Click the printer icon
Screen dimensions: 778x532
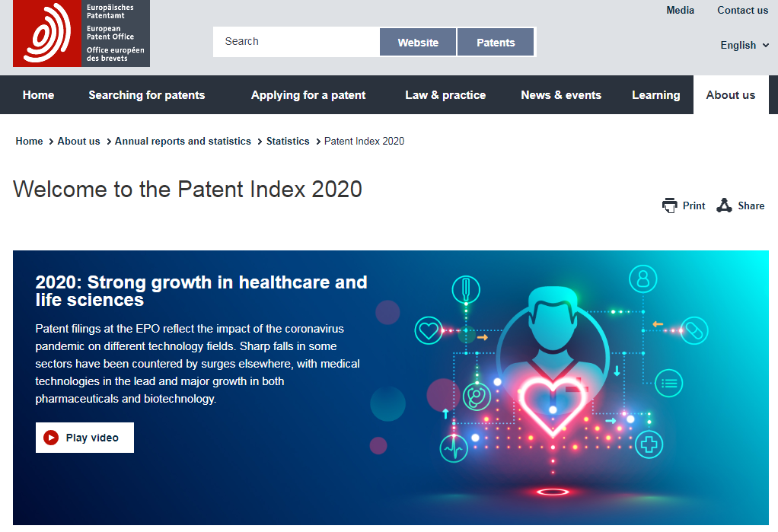coord(669,205)
